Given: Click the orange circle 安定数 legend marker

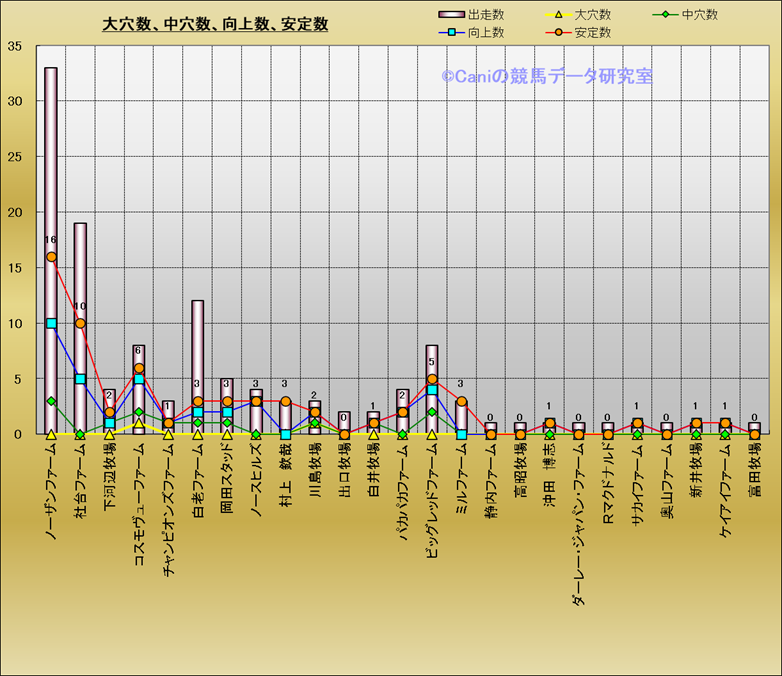Looking at the screenshot, I should (x=559, y=33).
